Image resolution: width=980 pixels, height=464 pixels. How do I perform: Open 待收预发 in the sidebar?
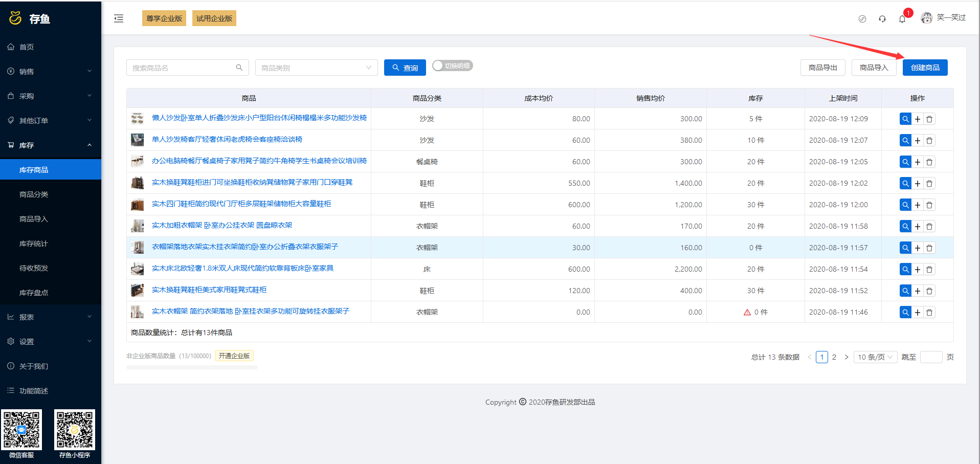51,268
